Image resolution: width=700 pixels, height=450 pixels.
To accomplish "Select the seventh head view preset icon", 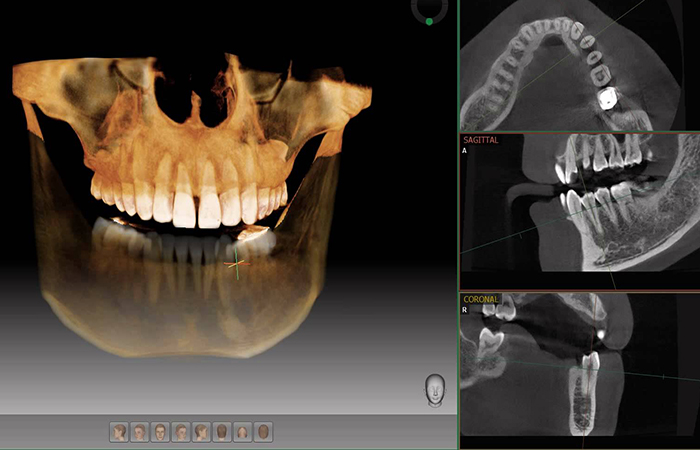I will pos(243,432).
